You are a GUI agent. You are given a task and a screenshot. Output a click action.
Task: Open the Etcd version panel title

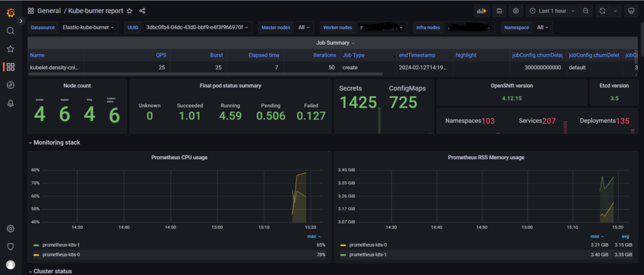614,86
